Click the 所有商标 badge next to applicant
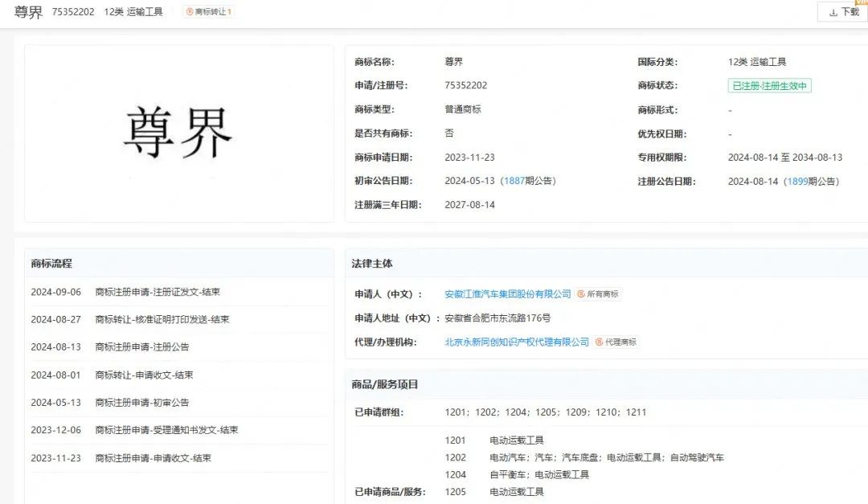The image size is (868, 504). pyautogui.click(x=598, y=294)
